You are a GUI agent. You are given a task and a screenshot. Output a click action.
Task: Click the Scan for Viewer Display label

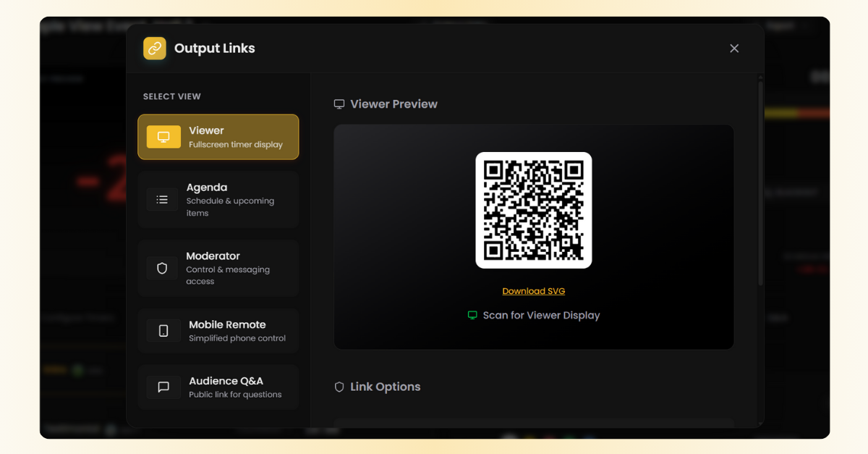pyautogui.click(x=541, y=315)
